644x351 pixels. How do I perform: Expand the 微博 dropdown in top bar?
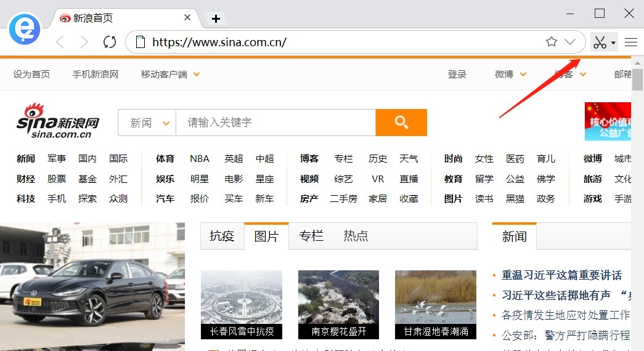(x=523, y=75)
